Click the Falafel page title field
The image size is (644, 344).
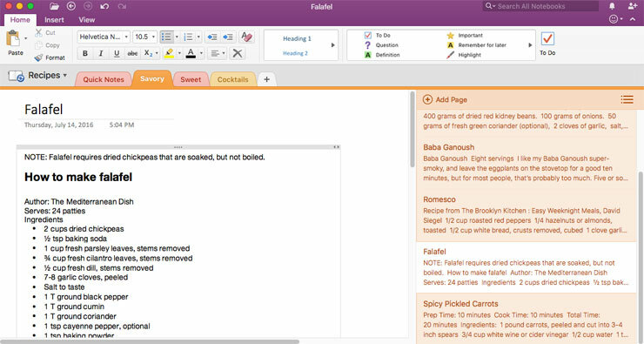(44, 110)
